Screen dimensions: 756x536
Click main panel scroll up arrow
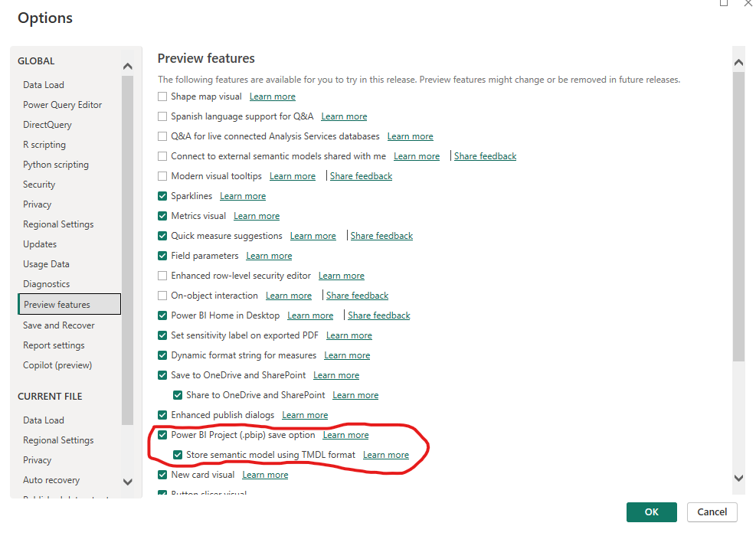coord(738,63)
